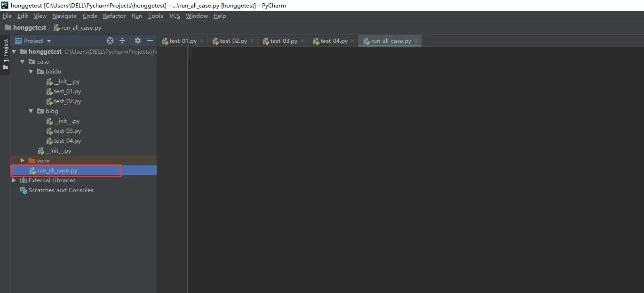Click the case folder icon in tree
The image size is (644, 293).
[32, 62]
